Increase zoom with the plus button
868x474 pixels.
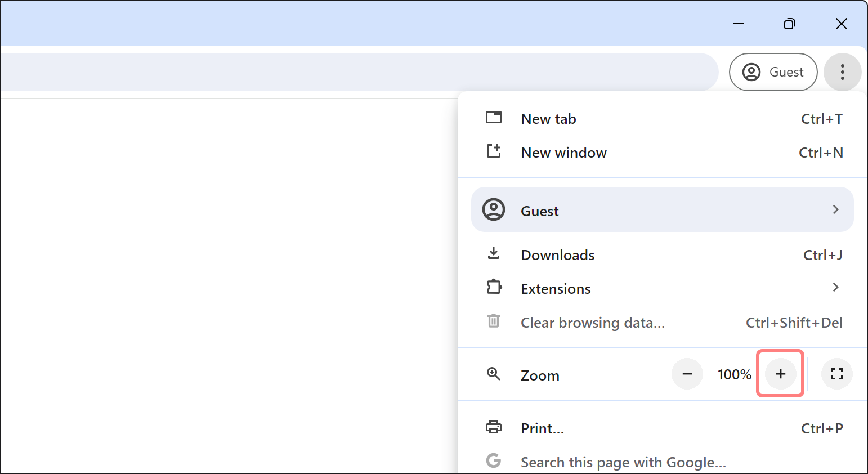click(780, 374)
